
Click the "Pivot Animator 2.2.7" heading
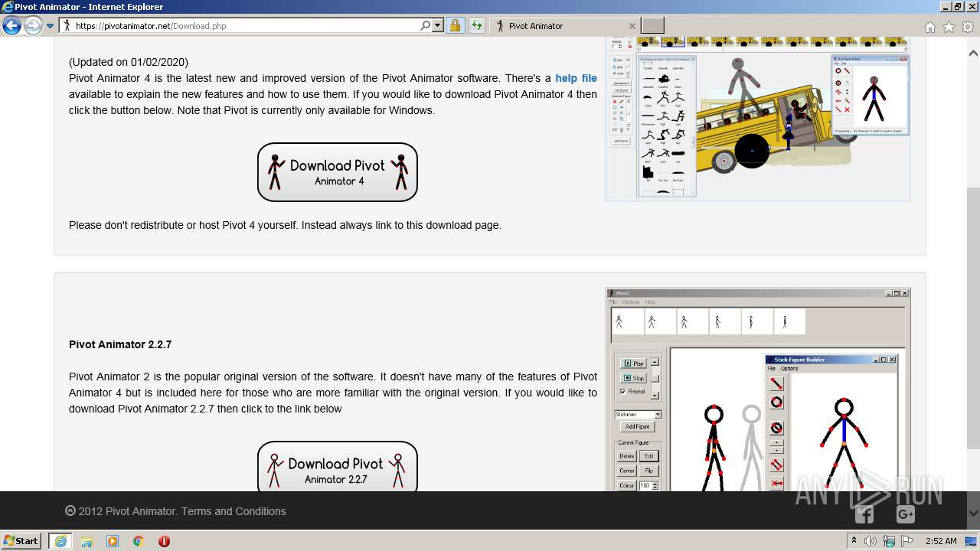tap(120, 344)
